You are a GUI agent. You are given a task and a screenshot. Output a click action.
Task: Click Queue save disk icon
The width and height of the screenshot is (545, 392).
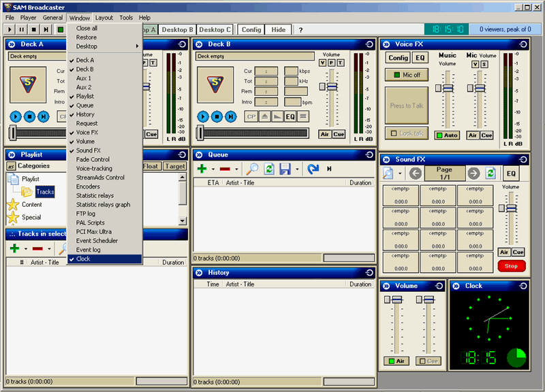(x=285, y=169)
